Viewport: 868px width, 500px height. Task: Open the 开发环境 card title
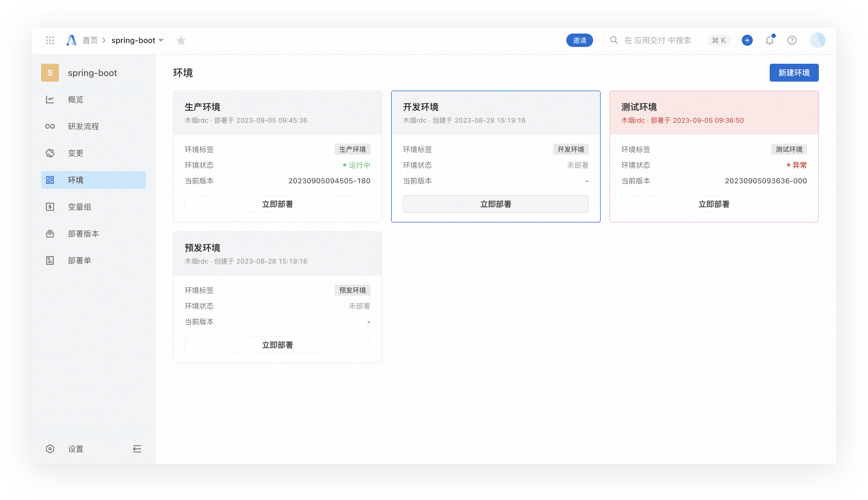(x=420, y=107)
